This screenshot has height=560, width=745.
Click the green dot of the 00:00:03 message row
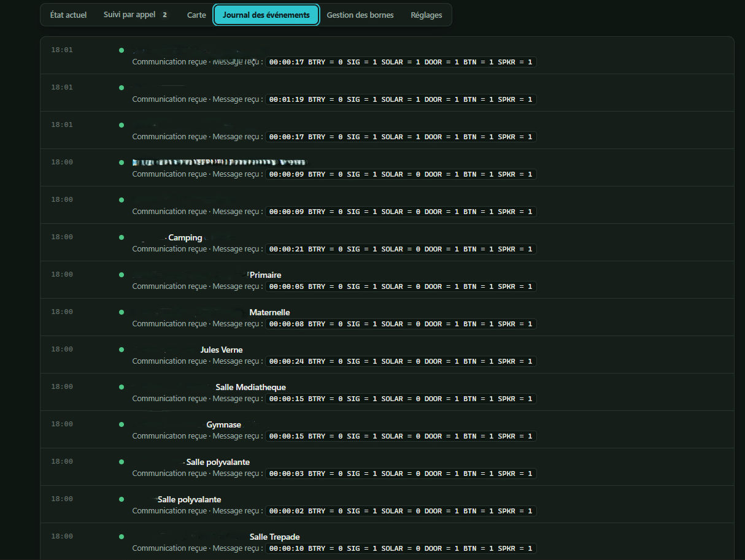coord(122,462)
